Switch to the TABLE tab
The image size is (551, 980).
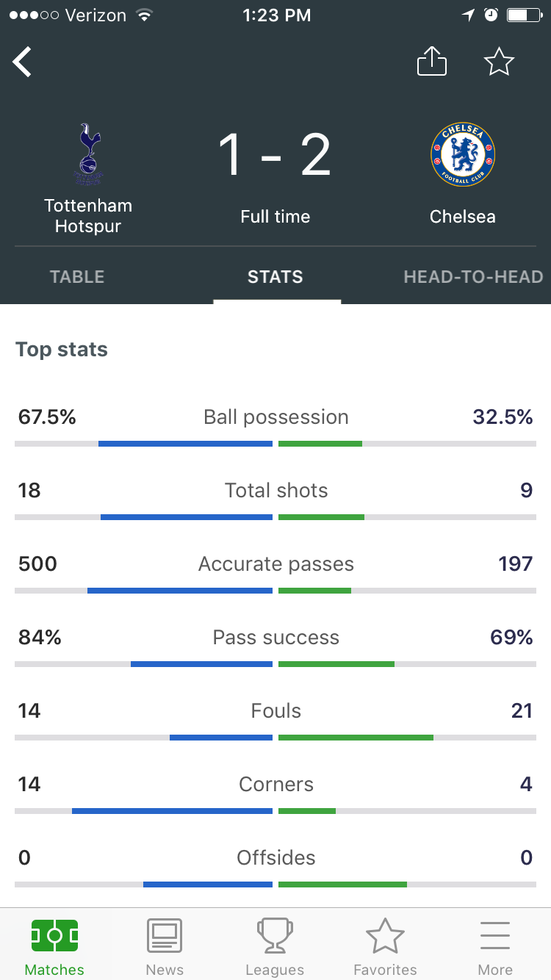pyautogui.click(x=77, y=277)
